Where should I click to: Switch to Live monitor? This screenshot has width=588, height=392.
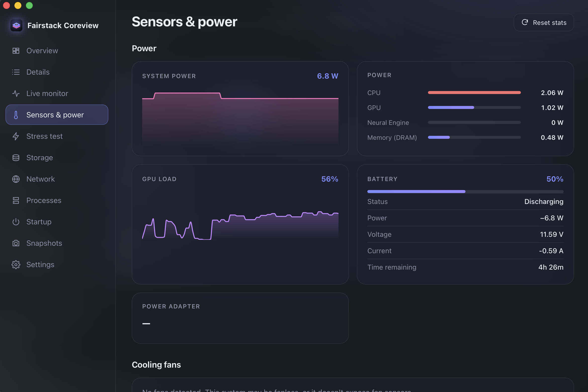[57, 94]
